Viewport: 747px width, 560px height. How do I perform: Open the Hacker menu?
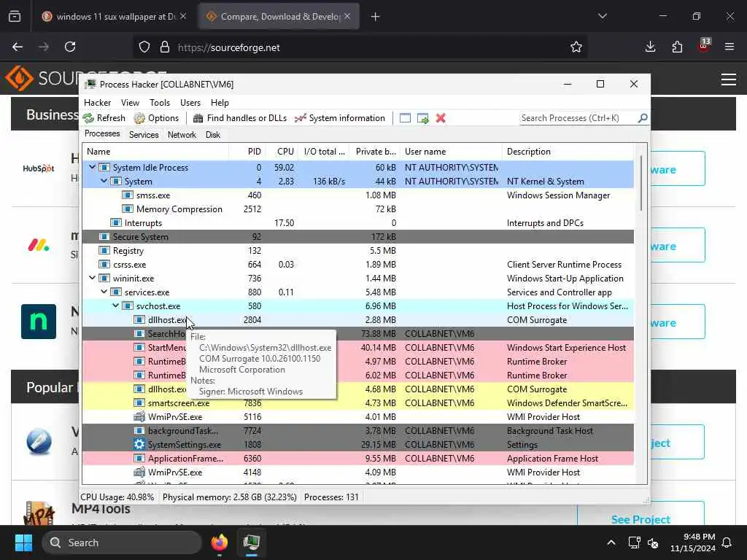(97, 102)
